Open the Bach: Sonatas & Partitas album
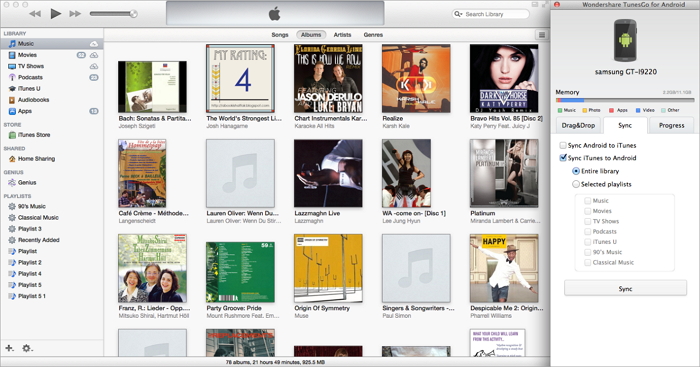700x367 pixels. (x=152, y=87)
